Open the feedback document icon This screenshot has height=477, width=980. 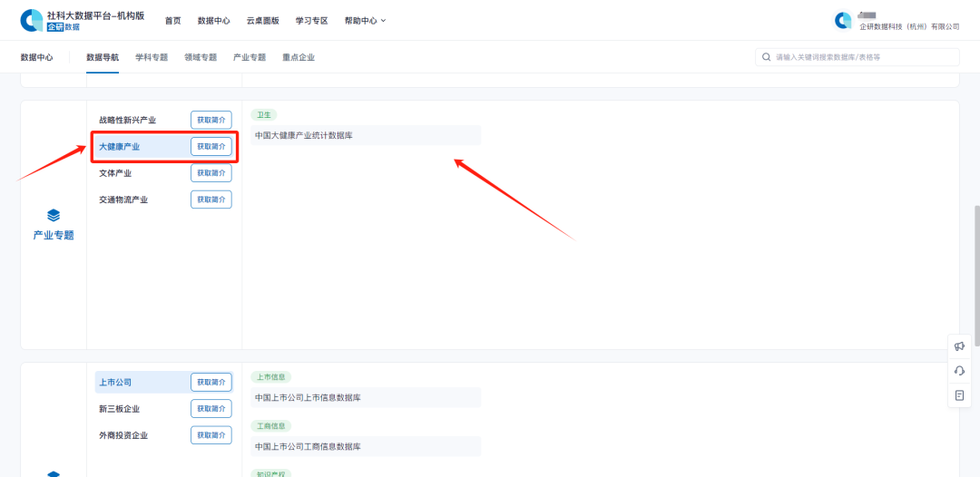tap(959, 395)
